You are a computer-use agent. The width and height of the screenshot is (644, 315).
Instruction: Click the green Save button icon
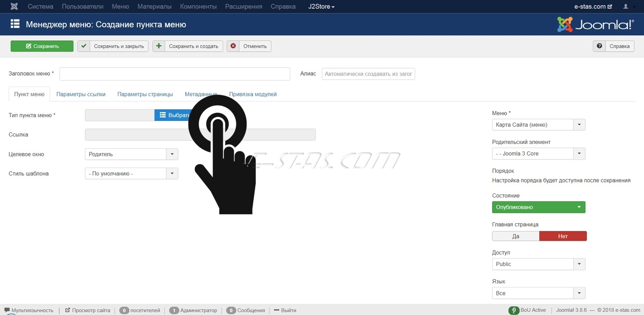click(28, 46)
